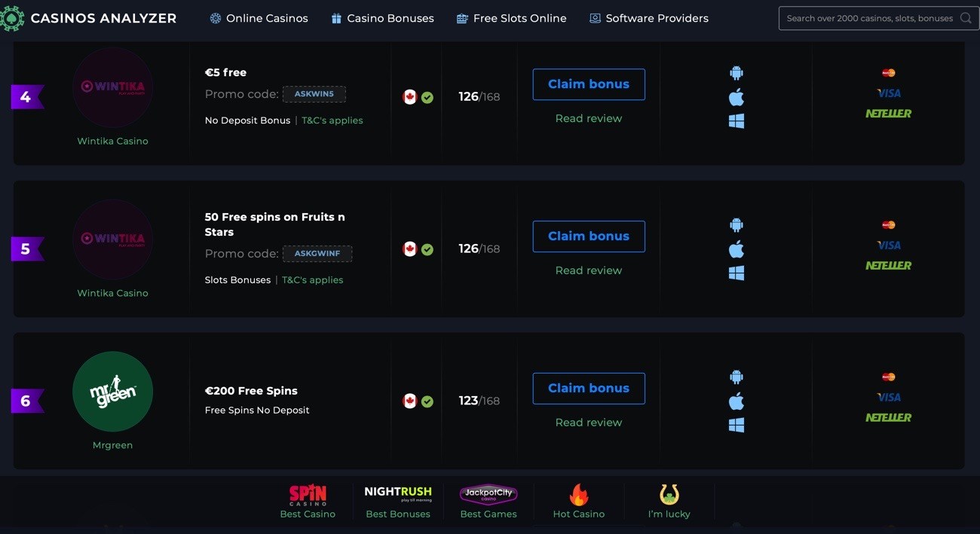Click the Canada flag in the Mrgreen row
The height and width of the screenshot is (534, 980).
[x=410, y=401]
